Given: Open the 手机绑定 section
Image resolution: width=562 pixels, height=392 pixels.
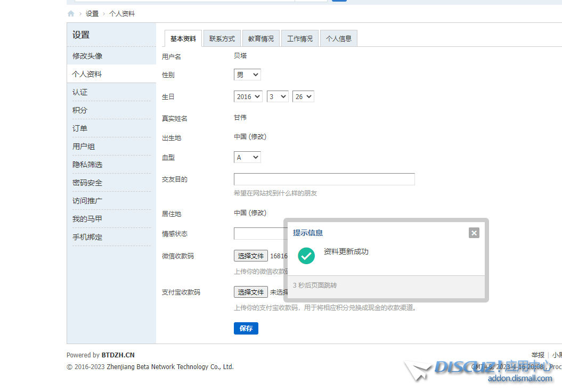Looking at the screenshot, I should tap(87, 236).
